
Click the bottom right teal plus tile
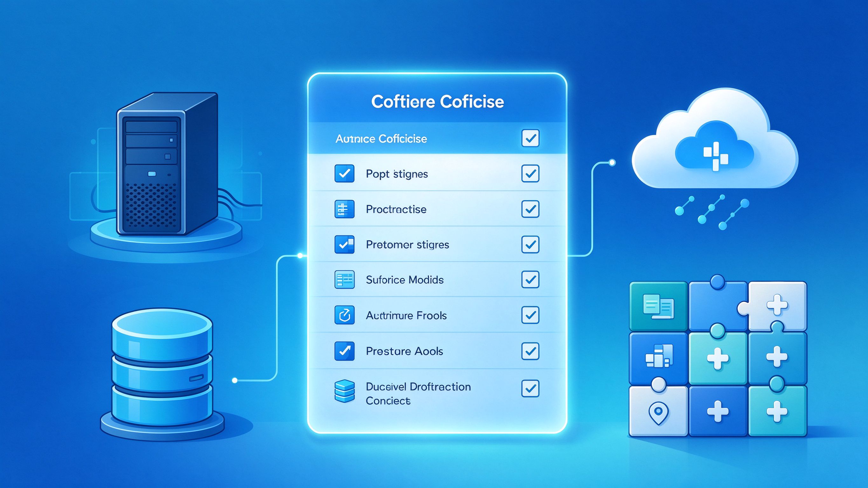777,411
